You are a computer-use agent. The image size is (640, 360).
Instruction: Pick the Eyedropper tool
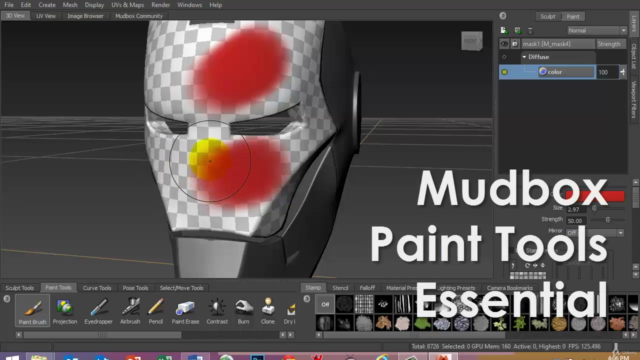[98, 311]
